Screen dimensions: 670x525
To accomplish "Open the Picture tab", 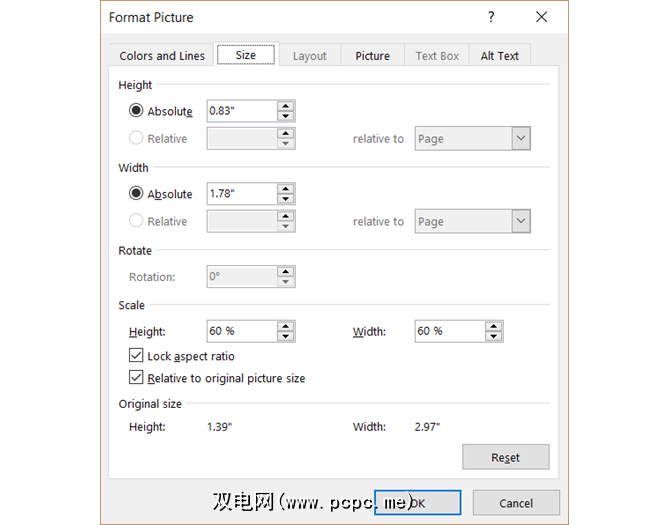I will [372, 56].
